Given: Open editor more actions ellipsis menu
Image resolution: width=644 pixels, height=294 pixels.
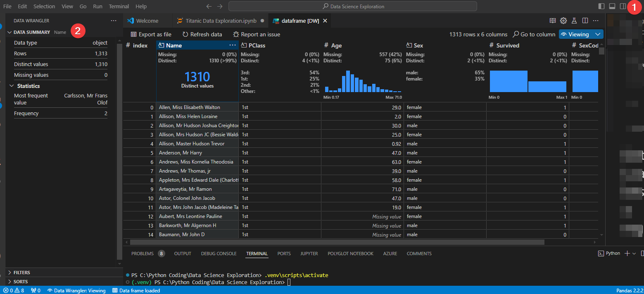Looking at the screenshot, I should 596,21.
